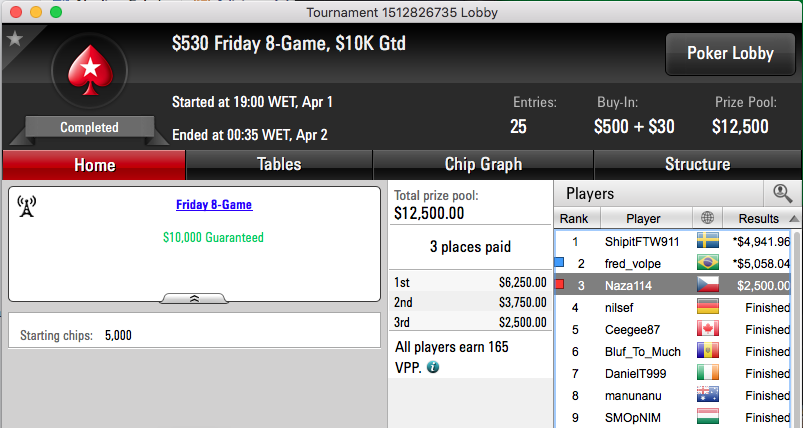Sort by Player column header

(x=643, y=219)
